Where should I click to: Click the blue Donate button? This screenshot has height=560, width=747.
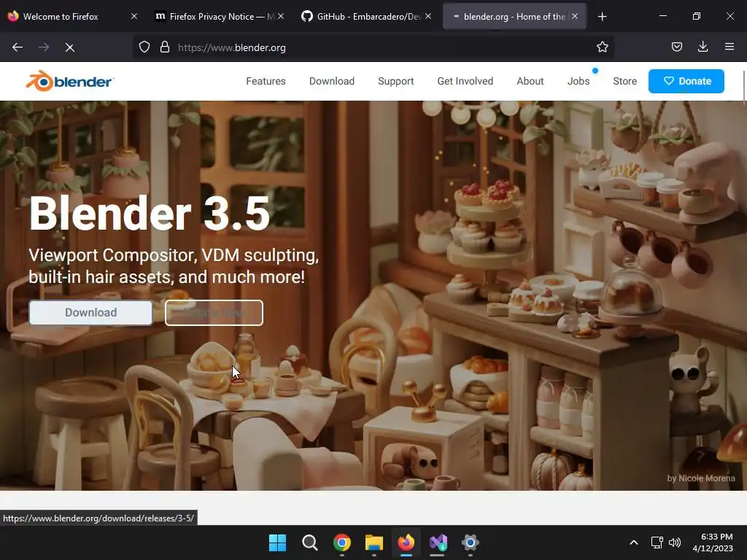(686, 81)
